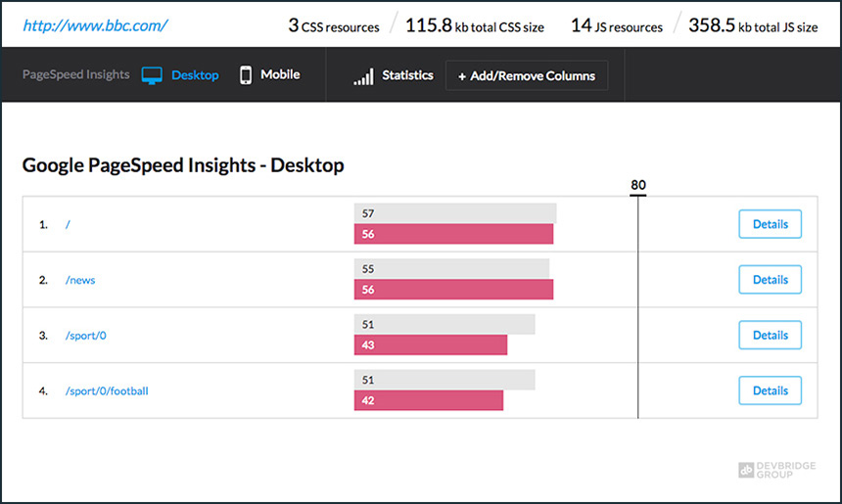Image resolution: width=842 pixels, height=504 pixels.
Task: Click the pink 56 bar for /news
Action: click(453, 290)
